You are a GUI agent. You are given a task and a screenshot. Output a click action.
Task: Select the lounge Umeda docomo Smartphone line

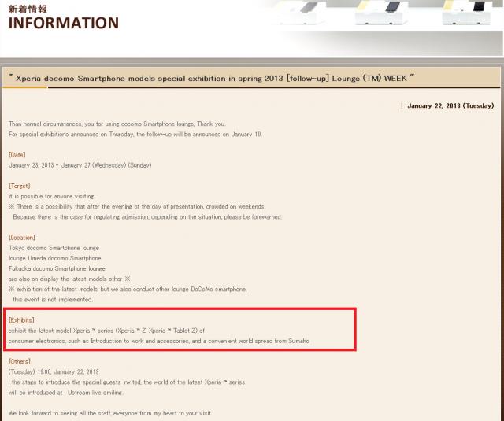[55, 258]
